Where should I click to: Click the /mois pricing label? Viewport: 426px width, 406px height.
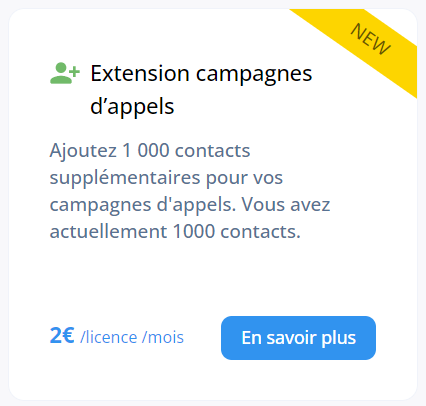(x=163, y=337)
